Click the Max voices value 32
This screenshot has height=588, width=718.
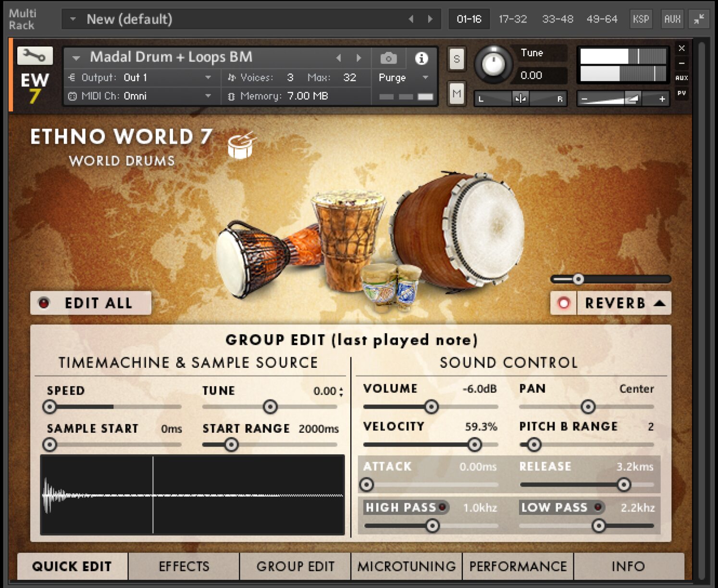pyautogui.click(x=350, y=77)
